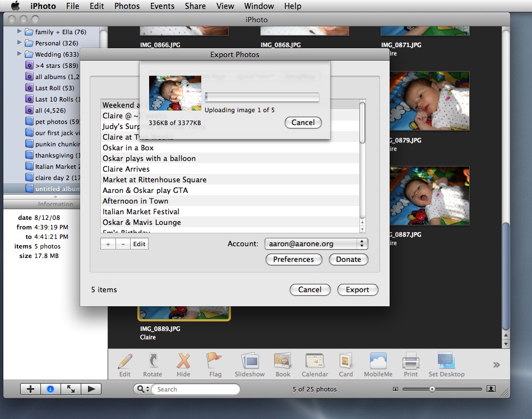The image size is (532, 419).
Task: Start a Slideshow from the toolbar
Action: 250,361
